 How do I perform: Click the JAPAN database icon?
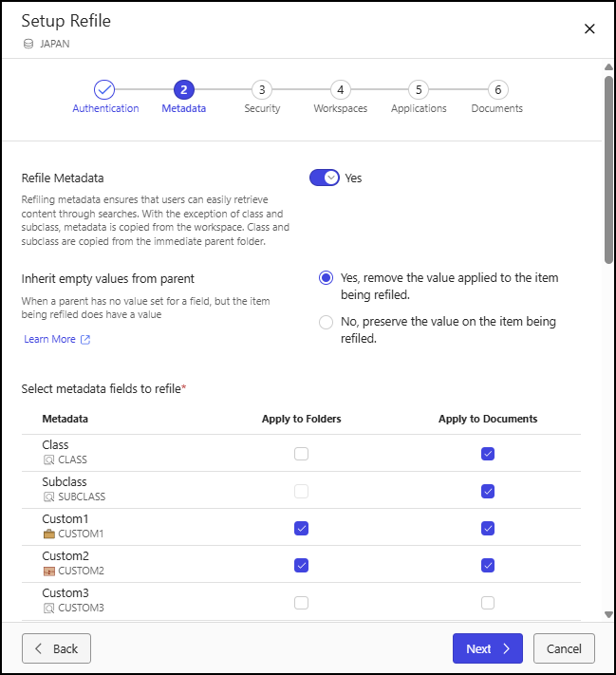tap(28, 44)
